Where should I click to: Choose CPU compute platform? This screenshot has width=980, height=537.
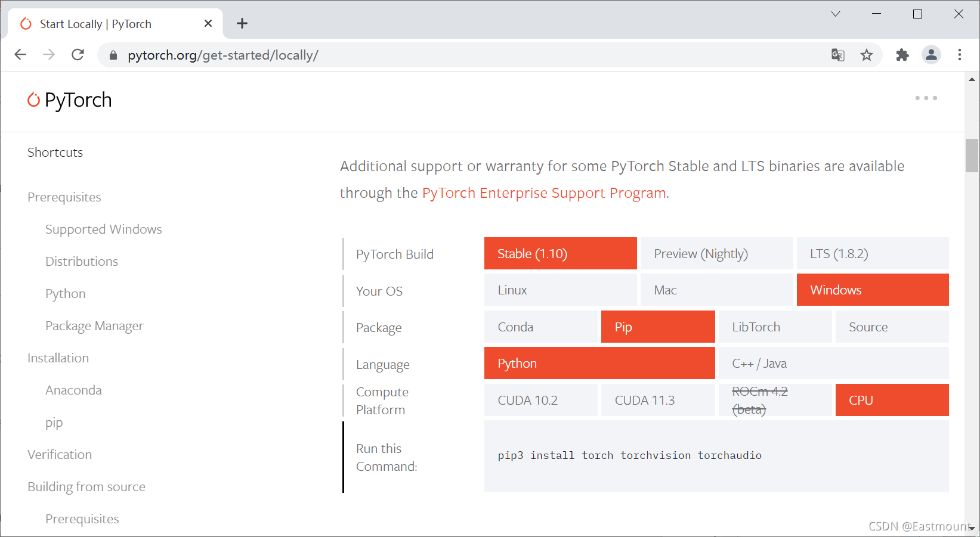click(x=892, y=400)
